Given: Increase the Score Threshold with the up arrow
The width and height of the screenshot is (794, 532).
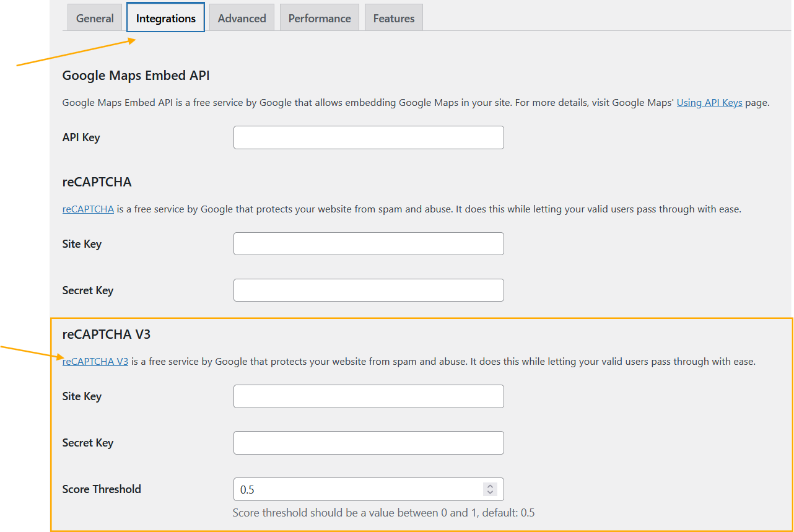Looking at the screenshot, I should coord(490,486).
